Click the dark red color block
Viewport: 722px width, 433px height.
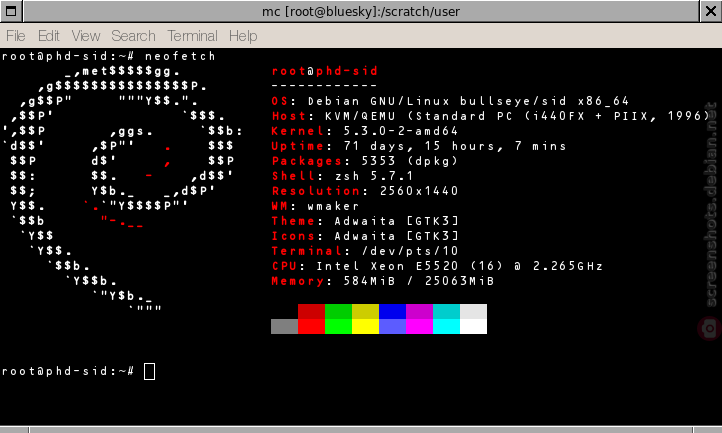311,311
